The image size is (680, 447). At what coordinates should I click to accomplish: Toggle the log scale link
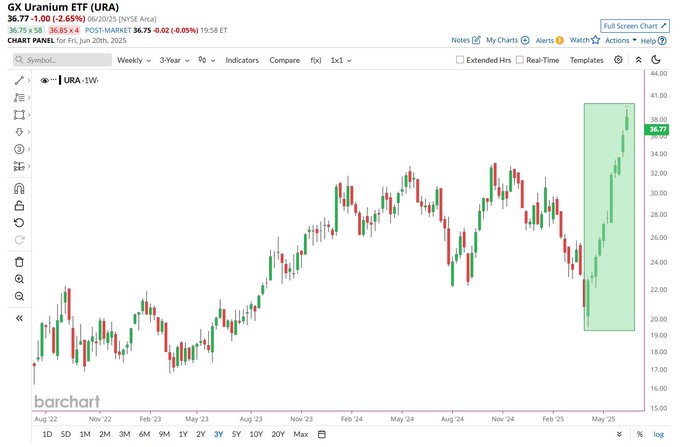(658, 434)
